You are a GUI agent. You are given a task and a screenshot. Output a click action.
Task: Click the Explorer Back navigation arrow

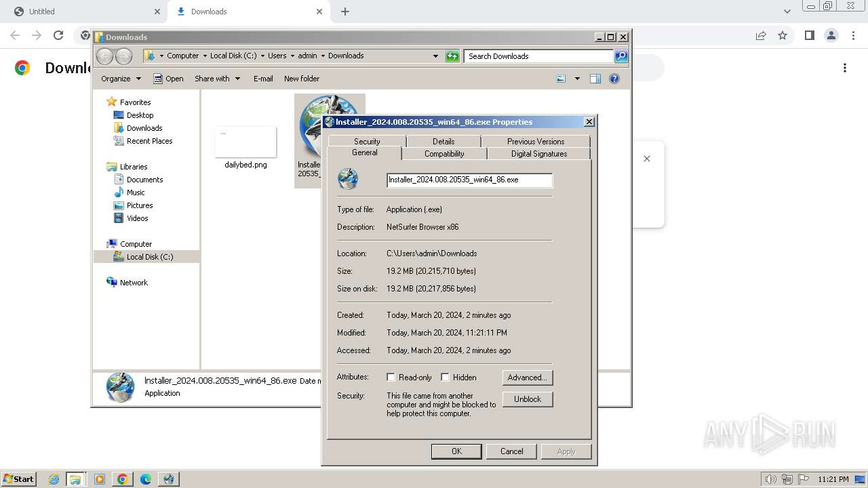tap(104, 56)
